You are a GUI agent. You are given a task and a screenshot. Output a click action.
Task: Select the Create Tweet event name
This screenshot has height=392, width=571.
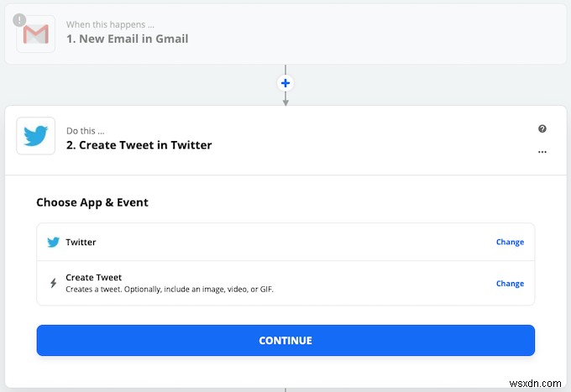[93, 277]
